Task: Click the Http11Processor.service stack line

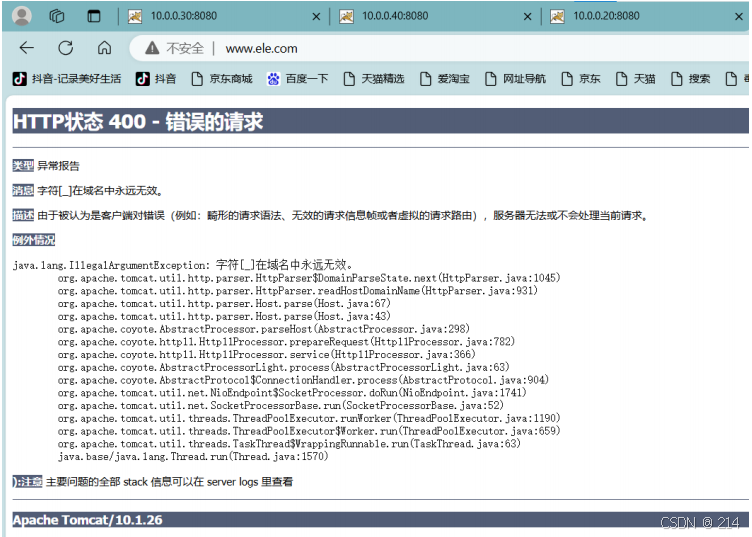Action: click(266, 354)
